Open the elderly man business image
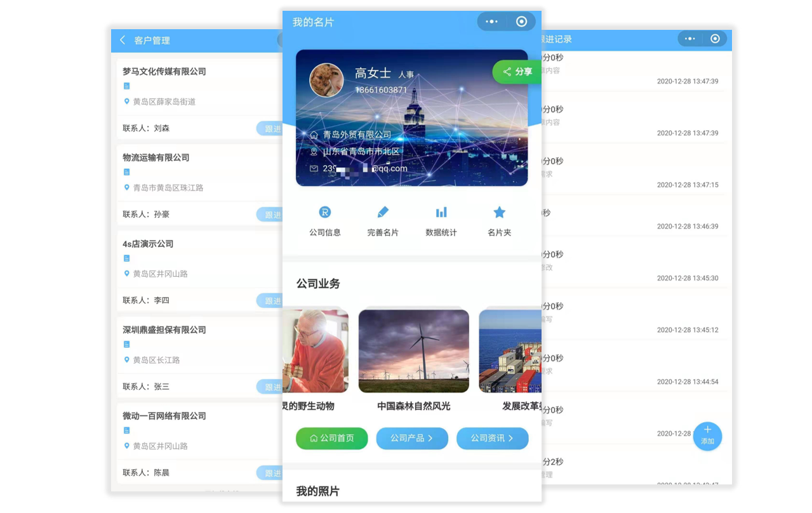 tap(316, 350)
